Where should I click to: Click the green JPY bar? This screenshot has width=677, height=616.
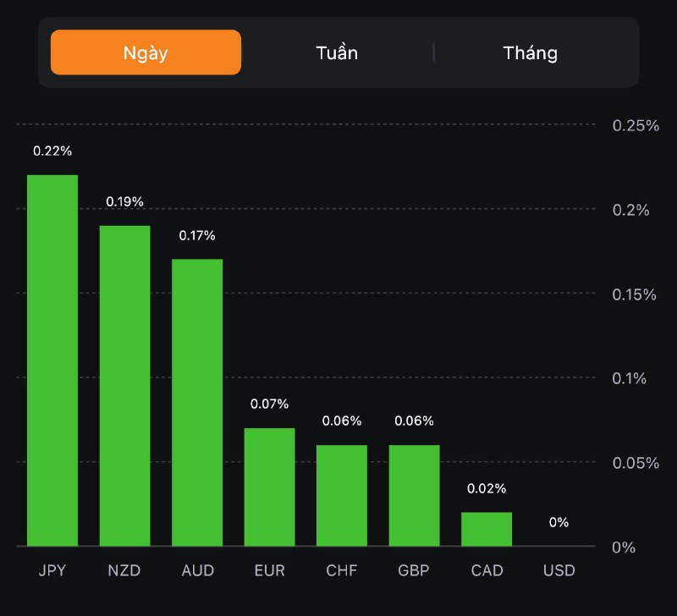coord(52,360)
